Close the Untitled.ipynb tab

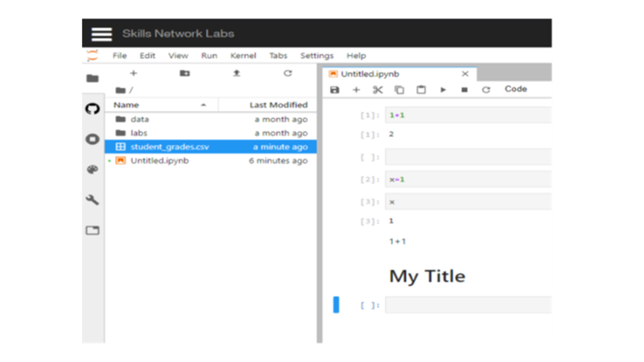[x=464, y=74]
